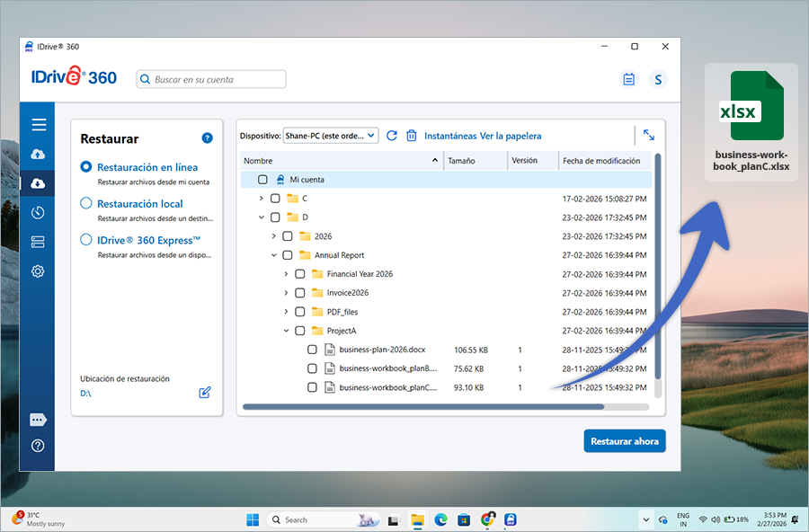Click the settings gear in the sidebar
Image resolution: width=809 pixels, height=532 pixels.
click(38, 271)
